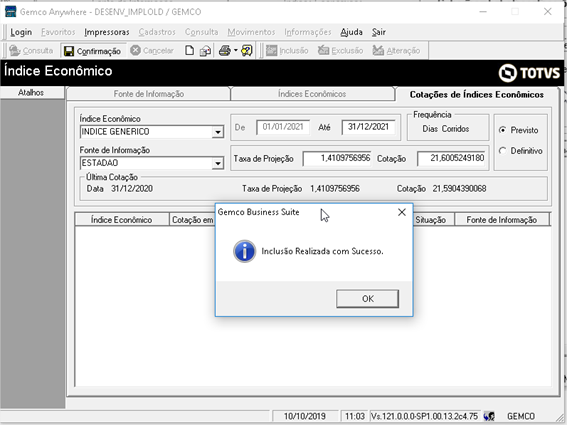
Task: Click the date 10/10/2019 in status bar
Action: point(304,416)
